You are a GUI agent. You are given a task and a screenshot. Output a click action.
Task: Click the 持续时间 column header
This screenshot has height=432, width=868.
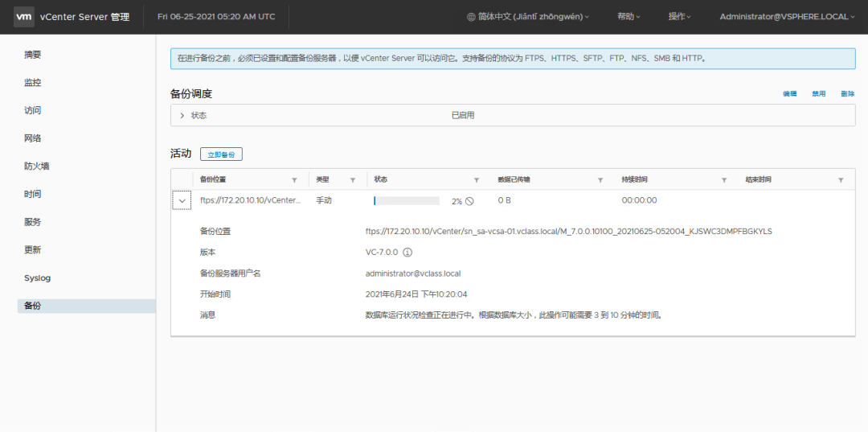tap(635, 180)
